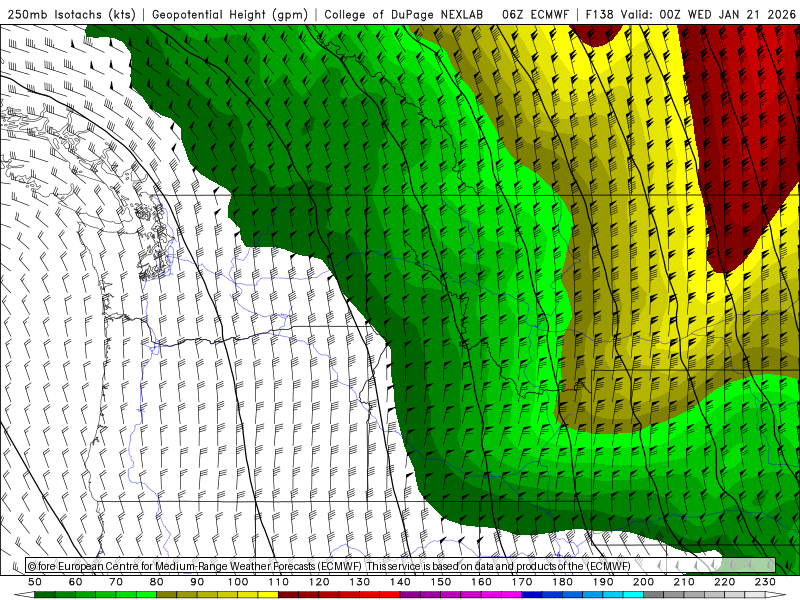The width and height of the screenshot is (800, 600).
Task: Click the '110' legend value
Action: click(x=279, y=582)
